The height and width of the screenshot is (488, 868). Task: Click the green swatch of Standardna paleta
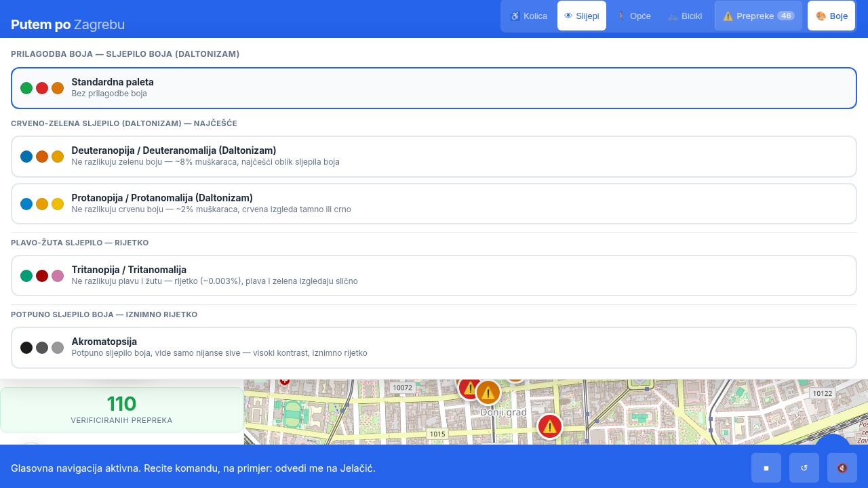[26, 88]
